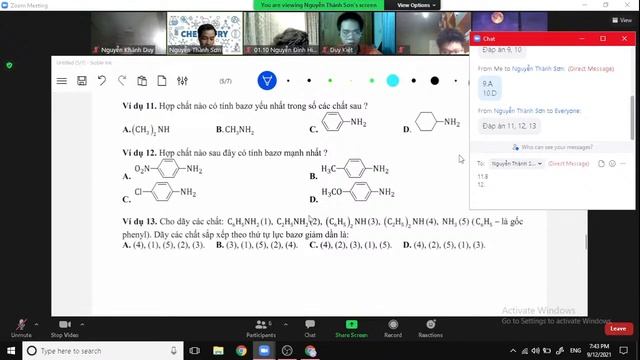Add a new page with the page icon
Image resolution: width=640 pixels, height=360 pixels.
pos(162,81)
